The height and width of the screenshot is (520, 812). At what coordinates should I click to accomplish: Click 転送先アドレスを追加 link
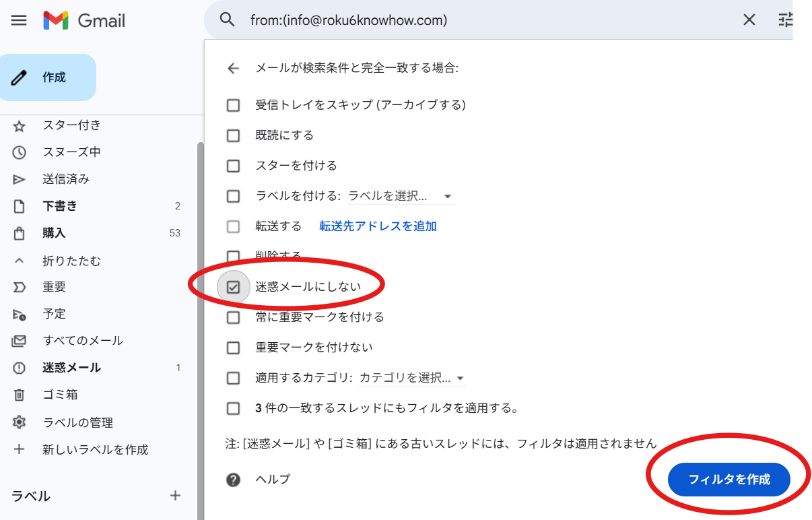click(378, 226)
